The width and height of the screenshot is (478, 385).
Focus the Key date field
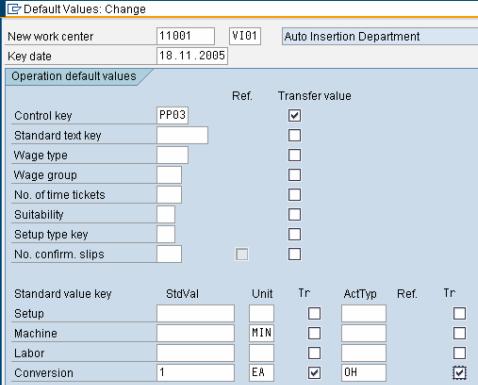pyautogui.click(x=192, y=56)
